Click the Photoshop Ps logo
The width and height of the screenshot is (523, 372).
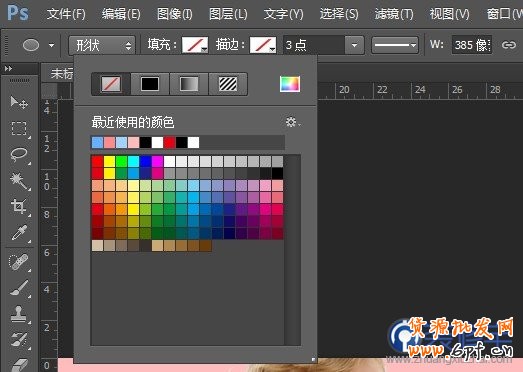point(18,13)
